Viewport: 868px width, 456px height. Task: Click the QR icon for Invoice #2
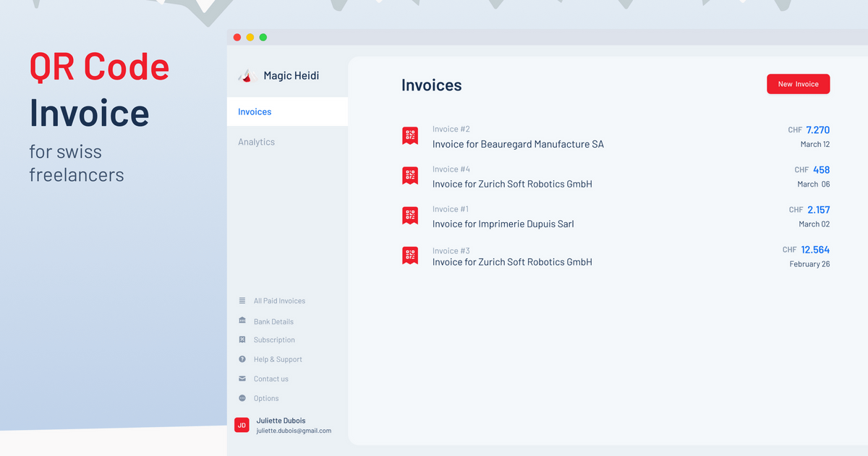[410, 135]
